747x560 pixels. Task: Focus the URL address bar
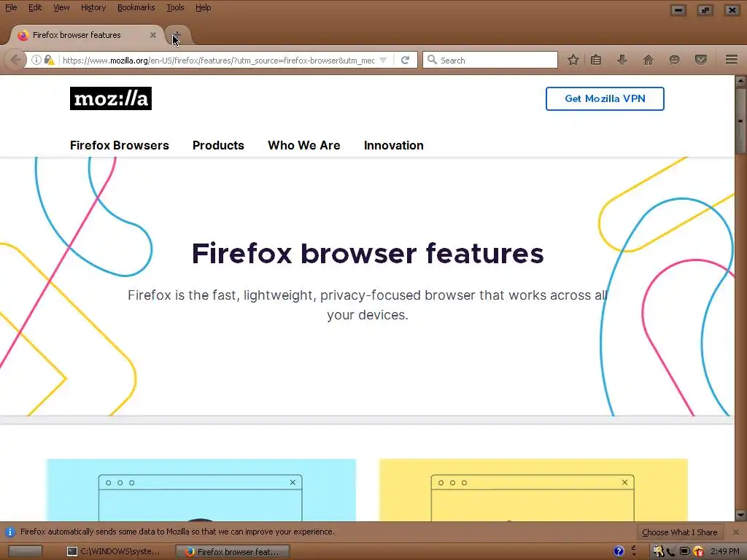click(218, 60)
